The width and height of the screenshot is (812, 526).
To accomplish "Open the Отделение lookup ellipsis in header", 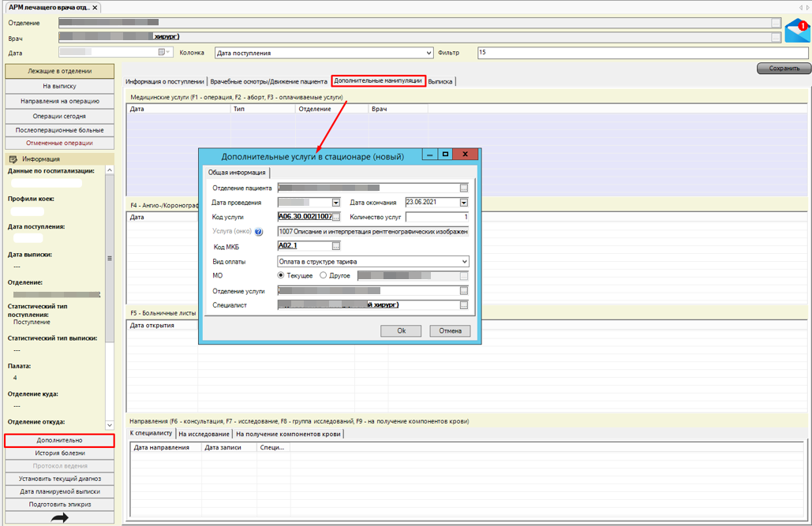I will (775, 23).
